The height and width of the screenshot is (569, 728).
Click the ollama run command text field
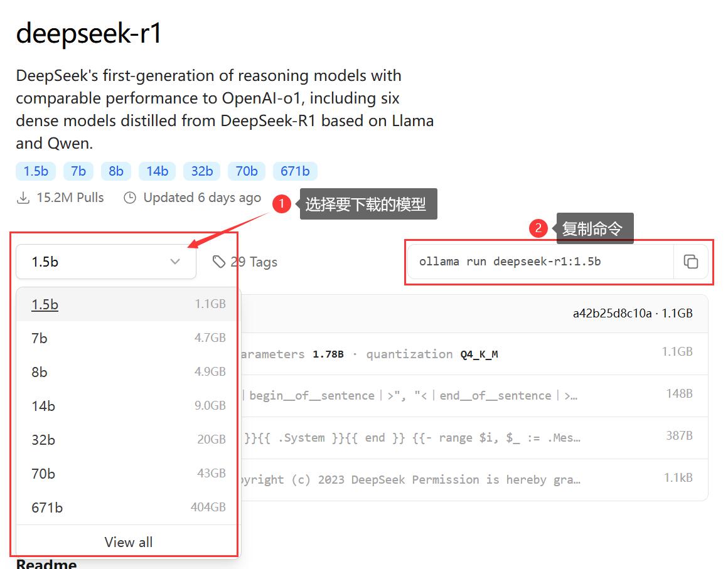click(x=541, y=262)
